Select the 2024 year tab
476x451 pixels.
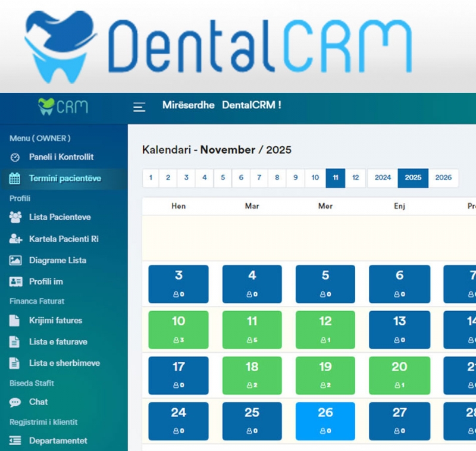coord(383,178)
